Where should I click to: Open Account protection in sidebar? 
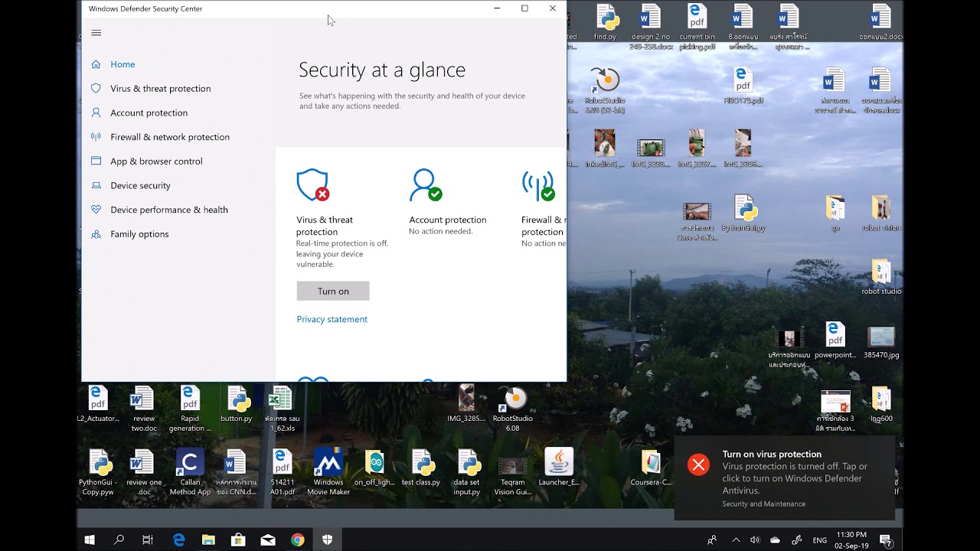(149, 112)
